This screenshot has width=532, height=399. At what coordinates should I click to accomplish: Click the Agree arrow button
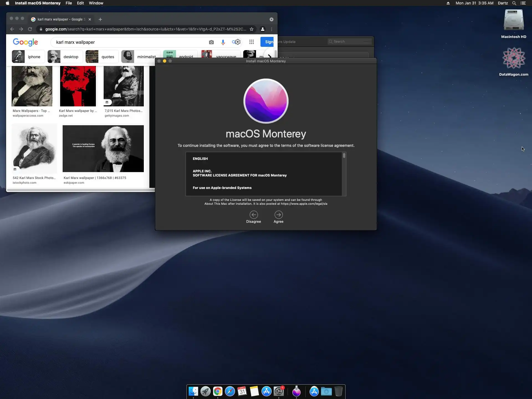[x=278, y=215]
